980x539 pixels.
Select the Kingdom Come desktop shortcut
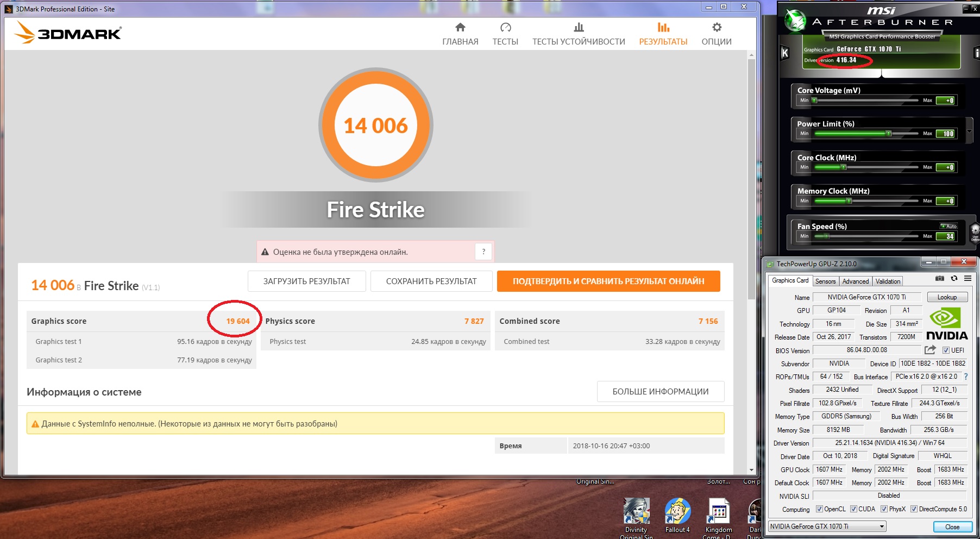coord(719,517)
